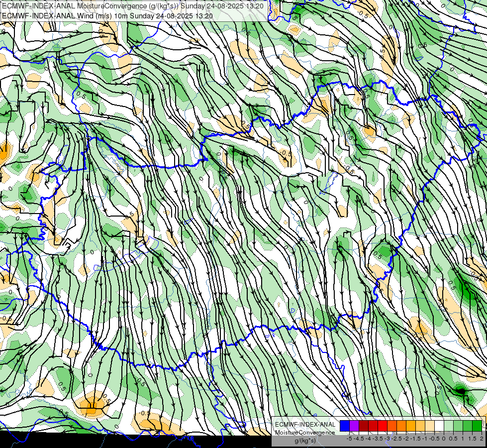Select the darkest red legend swatch
The height and width of the screenshot is (448, 487).
[x=364, y=426]
